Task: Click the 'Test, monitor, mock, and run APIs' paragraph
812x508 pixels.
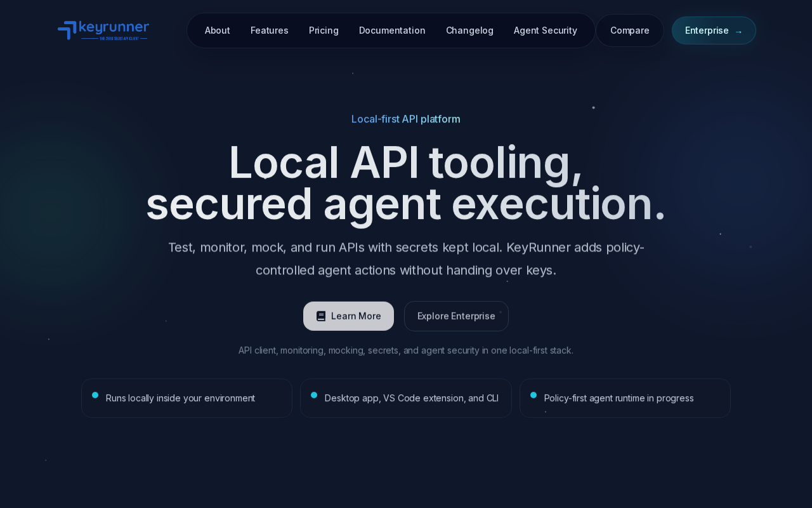Action: click(406, 258)
